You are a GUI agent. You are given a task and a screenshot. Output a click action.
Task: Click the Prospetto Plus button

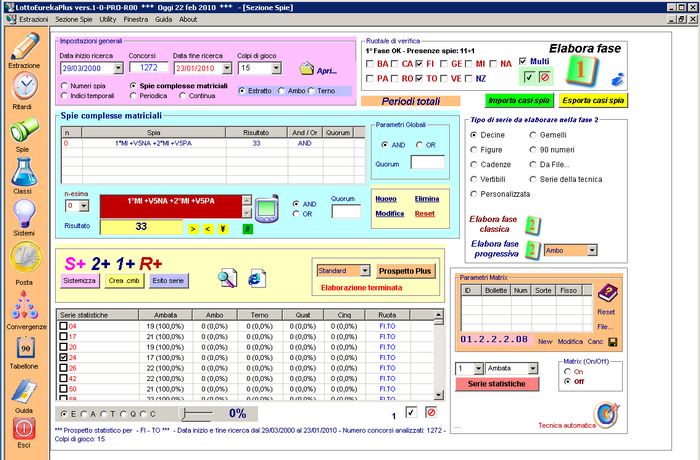405,271
